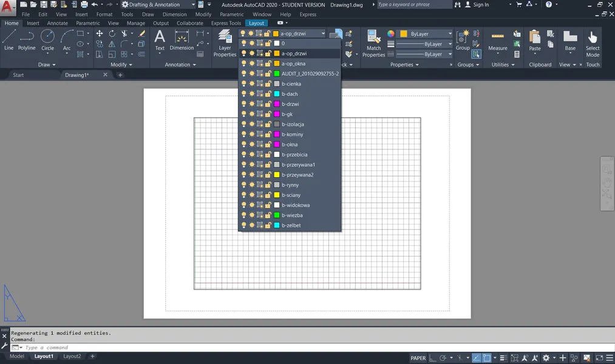615x364 pixels.
Task: Expand the Draw panel dropdown
Action: [47, 64]
